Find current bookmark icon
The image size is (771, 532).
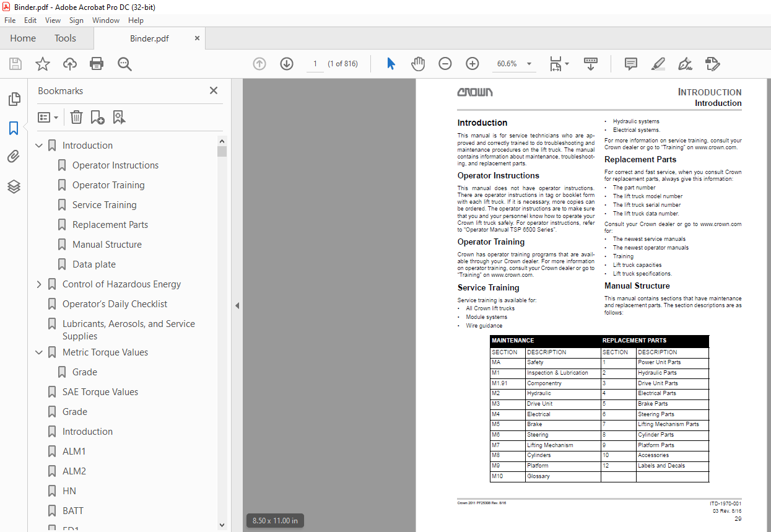pyautogui.click(x=119, y=117)
